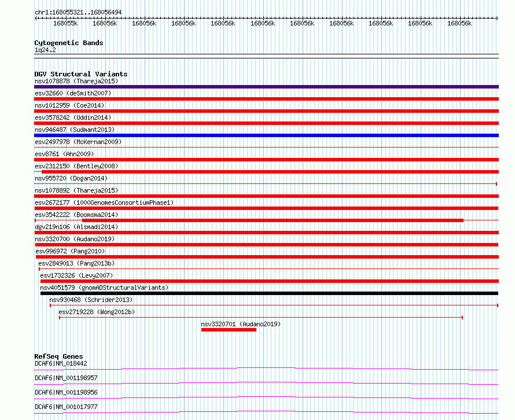The height and width of the screenshot is (420, 515).
Task: Click the left arrow end of the ruler
Action: point(36,19)
